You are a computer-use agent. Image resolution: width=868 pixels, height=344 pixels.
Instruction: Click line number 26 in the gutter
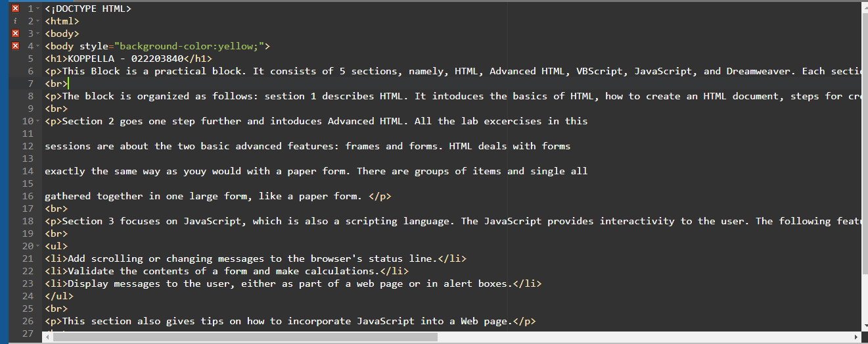[x=28, y=321]
